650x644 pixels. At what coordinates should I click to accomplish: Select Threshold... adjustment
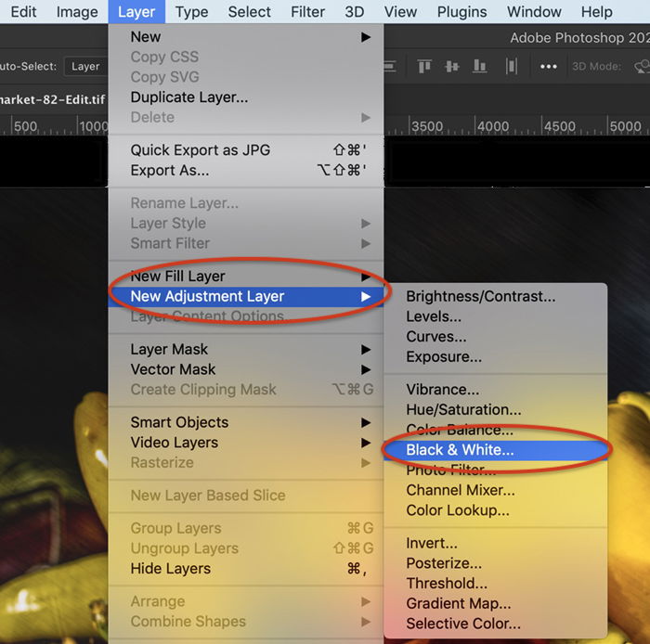click(x=495, y=584)
